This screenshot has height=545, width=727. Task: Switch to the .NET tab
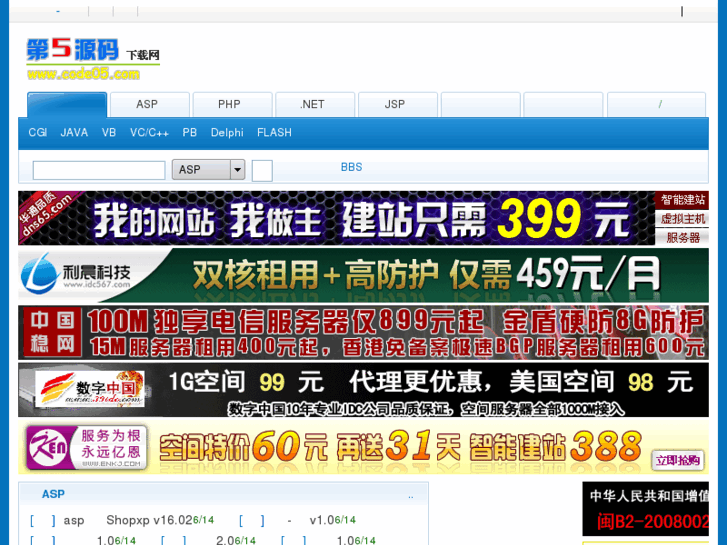pyautogui.click(x=315, y=104)
